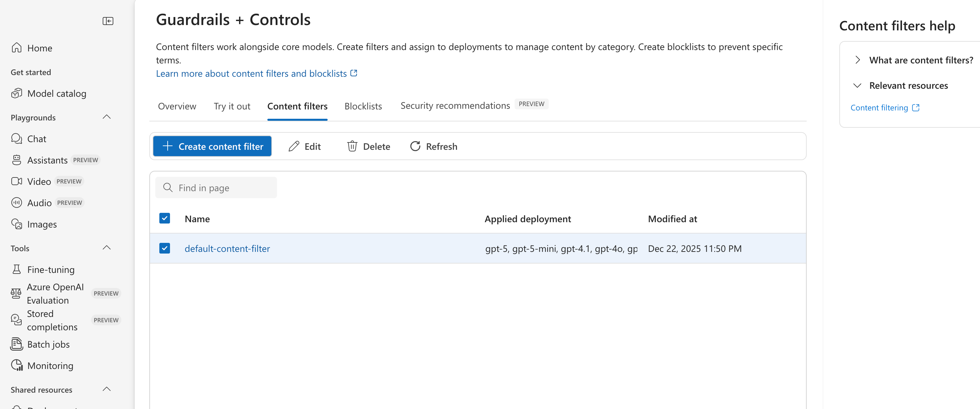Viewport: 980px width, 409px height.
Task: Toggle the select-all checkbox in Name header
Action: click(164, 218)
